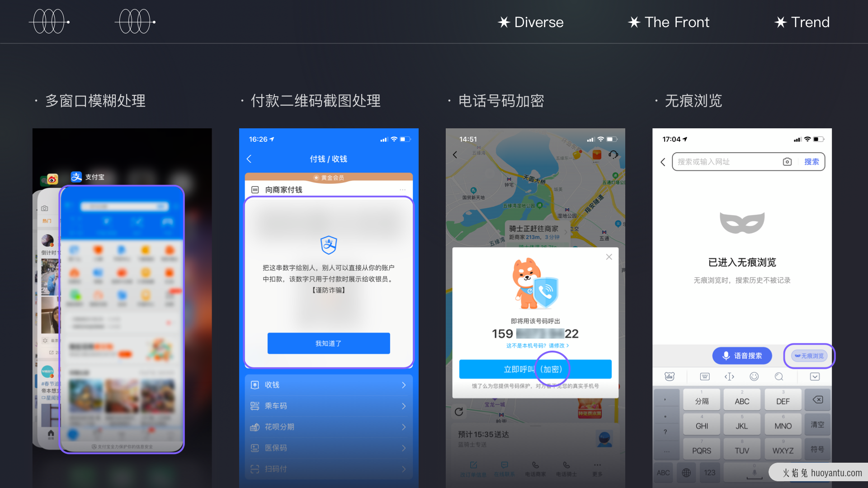Screen dimensions: 868x488
Task: Click the voice search 语音搜索 icon
Action: [x=741, y=356]
